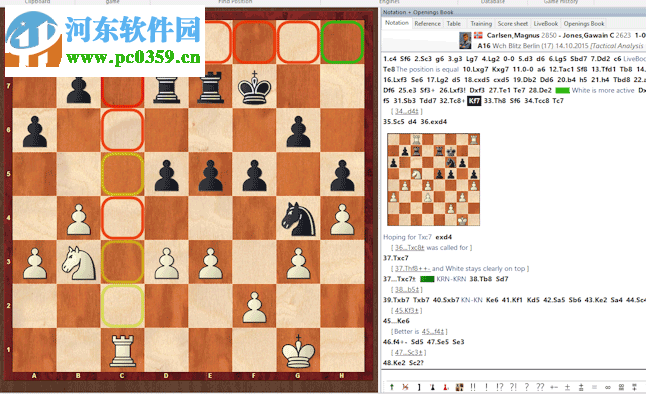Click the unclear position infinity icon

608,387
